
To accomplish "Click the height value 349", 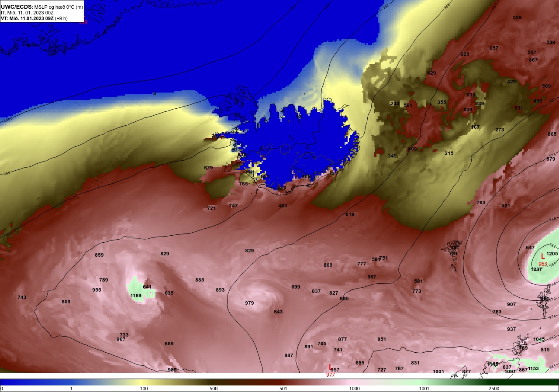I will pos(392,156).
